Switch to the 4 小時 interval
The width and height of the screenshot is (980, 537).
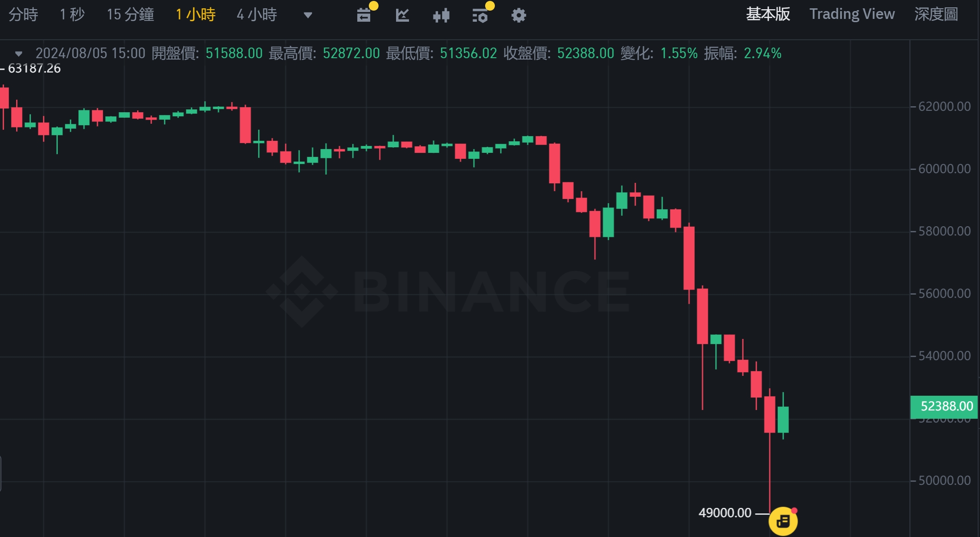click(257, 15)
